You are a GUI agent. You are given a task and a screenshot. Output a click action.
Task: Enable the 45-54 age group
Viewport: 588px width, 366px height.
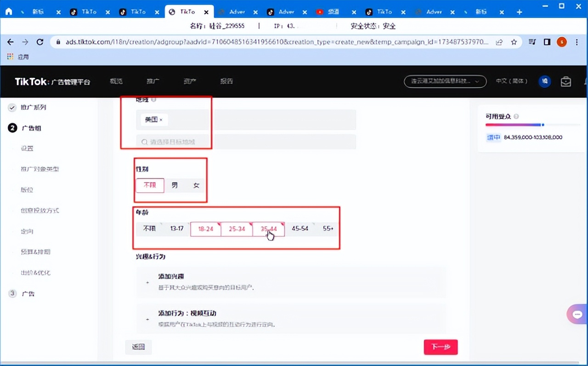[300, 228]
